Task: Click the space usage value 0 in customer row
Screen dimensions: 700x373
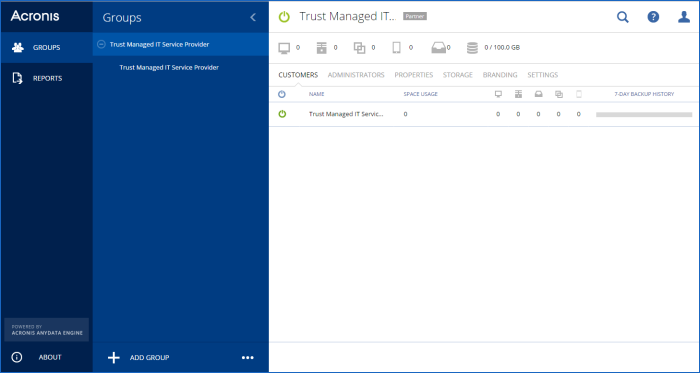Action: [x=405, y=114]
